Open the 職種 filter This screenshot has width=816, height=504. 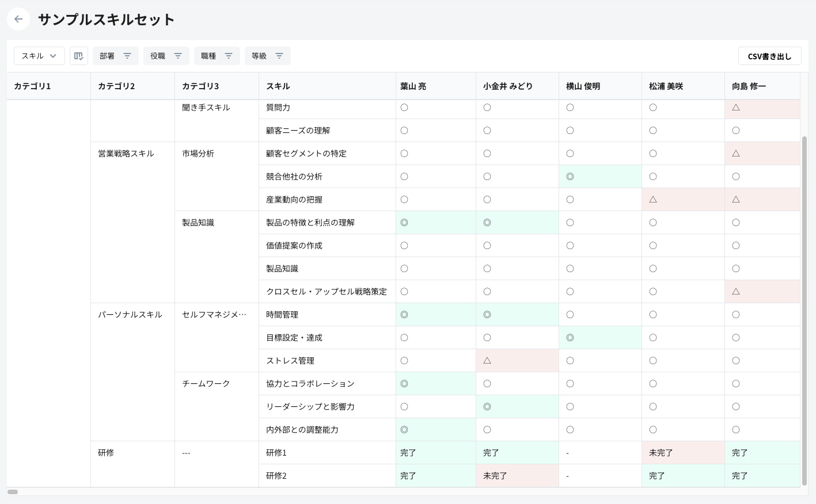point(217,56)
